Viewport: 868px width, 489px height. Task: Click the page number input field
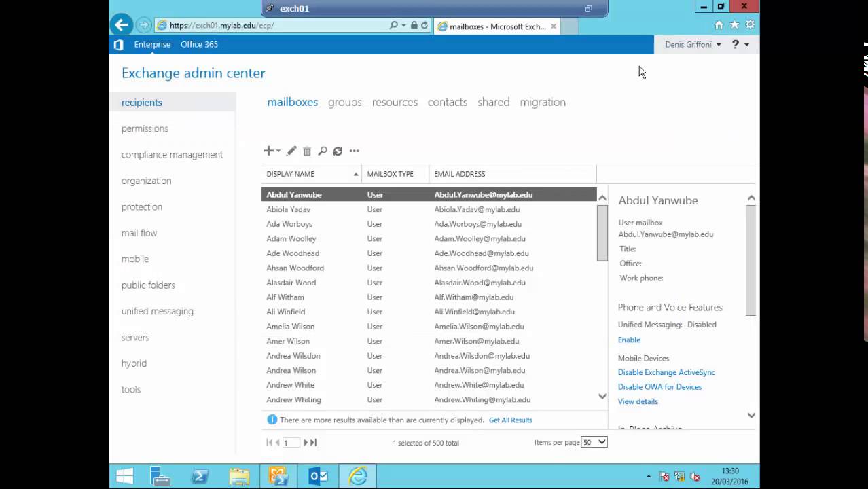(x=291, y=442)
